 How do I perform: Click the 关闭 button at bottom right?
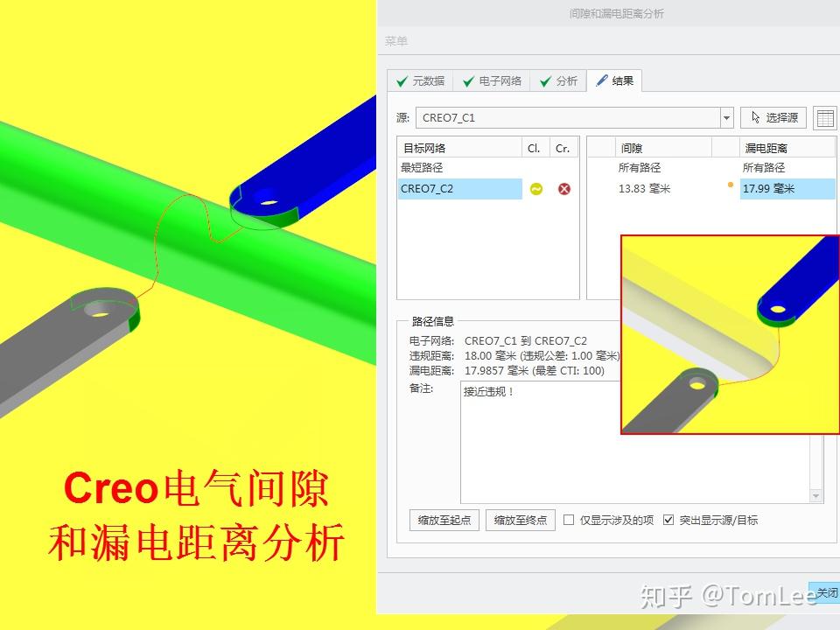(x=826, y=591)
